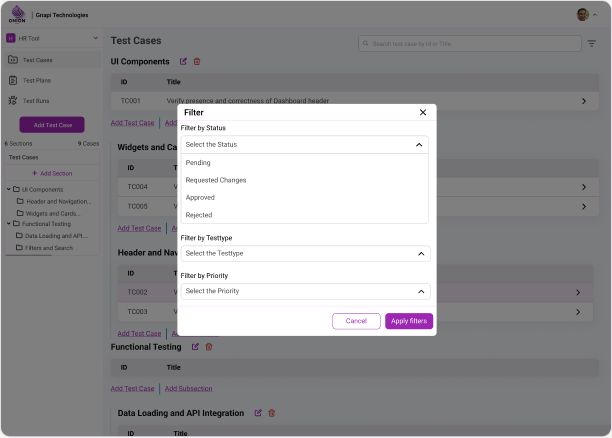Open the HR Tool project dropdown
This screenshot has height=438, width=612.
52,38
